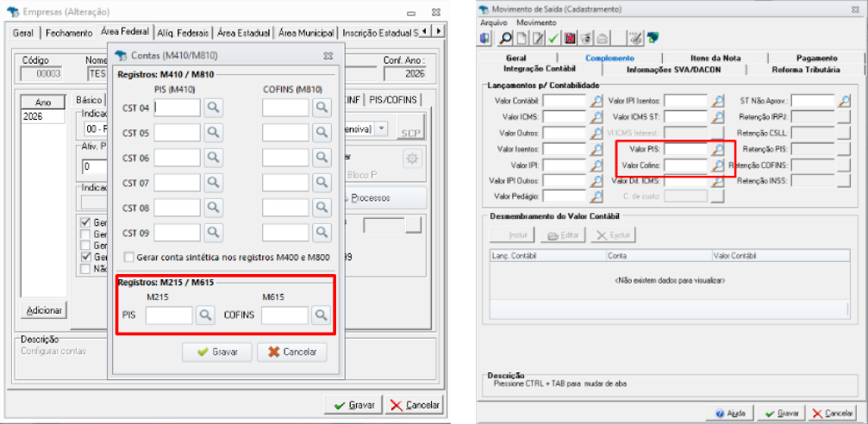Click the Conta column header
Screen dimensions: 868x424
pos(658,256)
